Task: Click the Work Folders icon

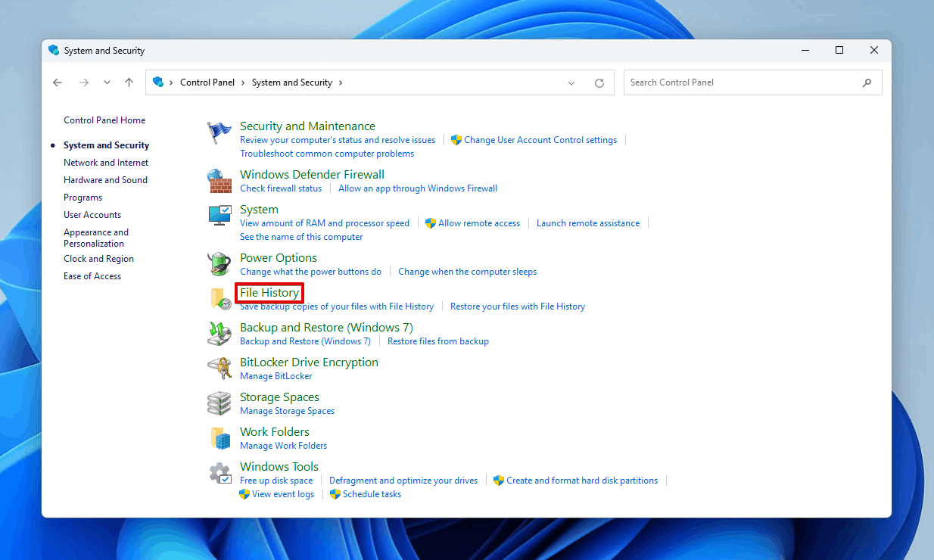Action: point(219,438)
